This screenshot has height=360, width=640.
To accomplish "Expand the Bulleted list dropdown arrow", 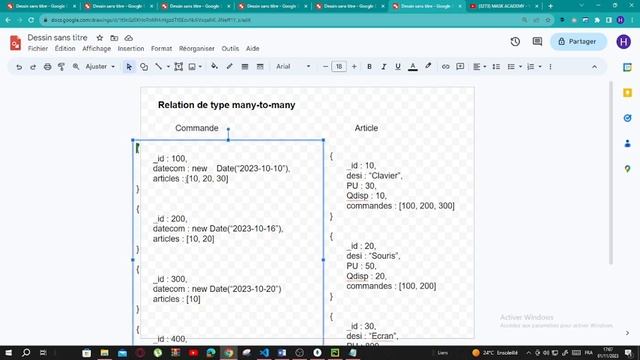I will 520,67.
